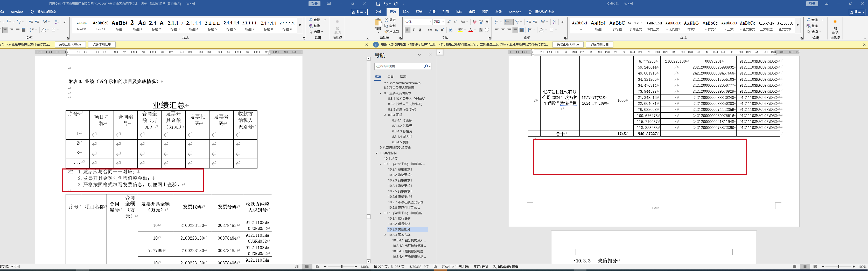
Task: Clear all formatting with the eraser icon
Action: 474,22
